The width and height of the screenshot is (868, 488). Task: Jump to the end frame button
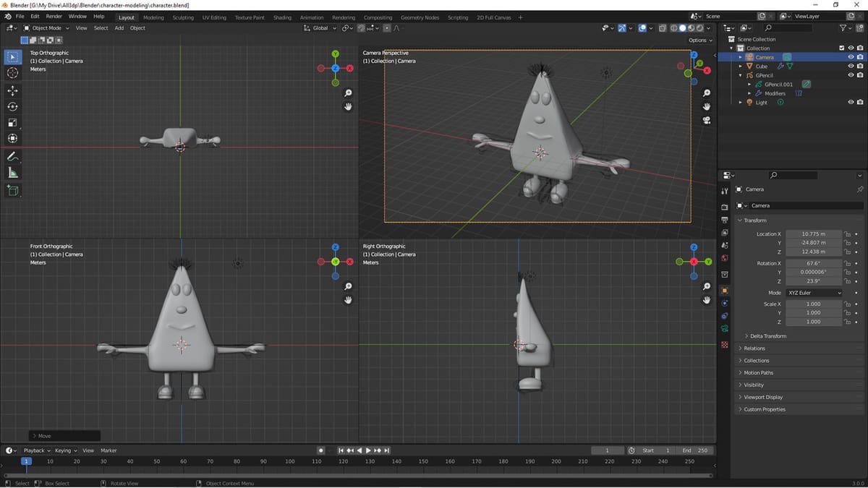[x=387, y=450]
